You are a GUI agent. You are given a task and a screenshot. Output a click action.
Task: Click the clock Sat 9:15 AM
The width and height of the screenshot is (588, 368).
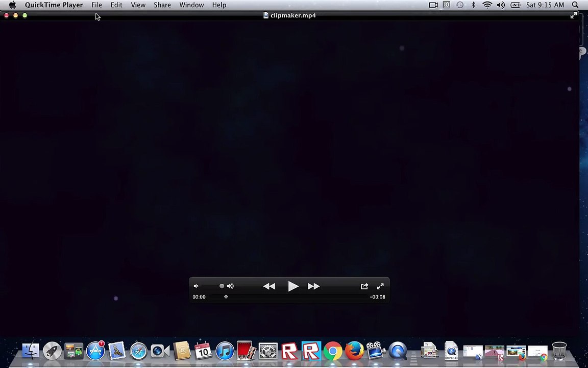pos(545,5)
